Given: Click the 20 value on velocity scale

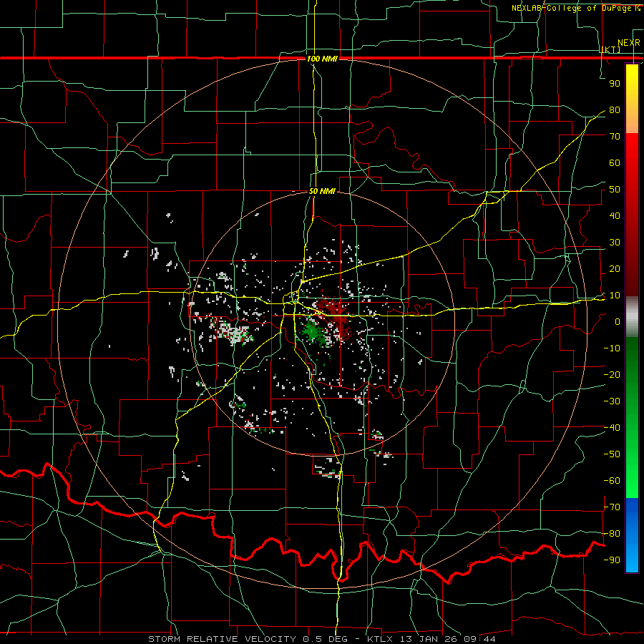Looking at the screenshot, I should pyautogui.click(x=615, y=269).
